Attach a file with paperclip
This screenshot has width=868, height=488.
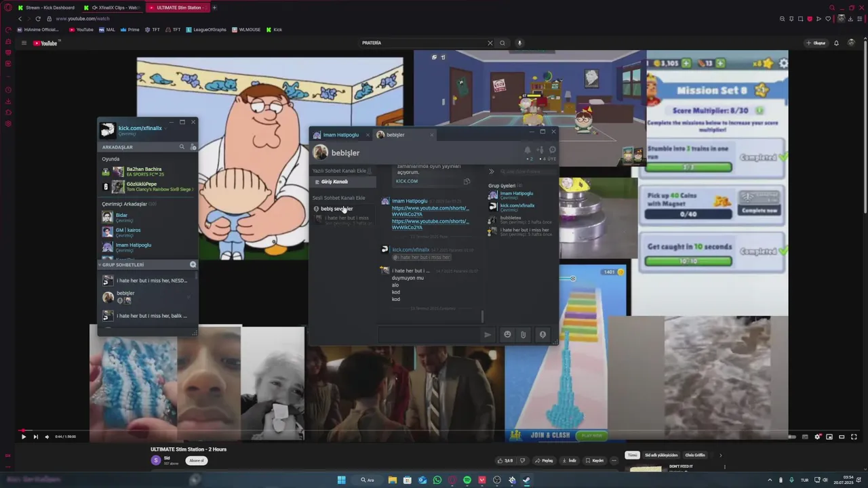click(523, 334)
